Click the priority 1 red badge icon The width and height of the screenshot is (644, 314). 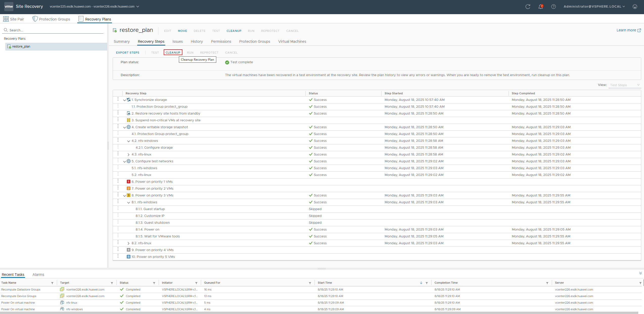click(x=129, y=182)
